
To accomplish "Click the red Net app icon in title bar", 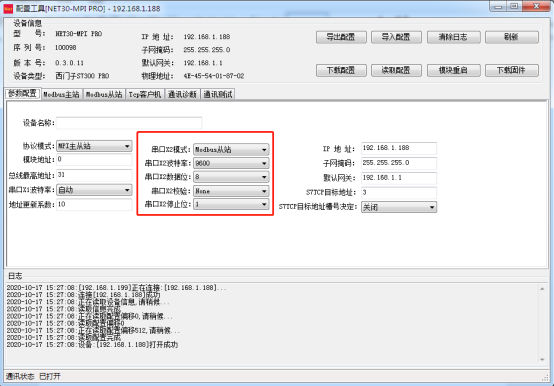I will 8,8.
